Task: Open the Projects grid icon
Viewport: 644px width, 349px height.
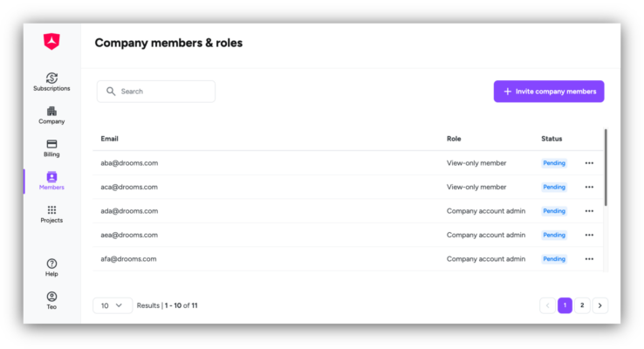Action: click(x=51, y=209)
